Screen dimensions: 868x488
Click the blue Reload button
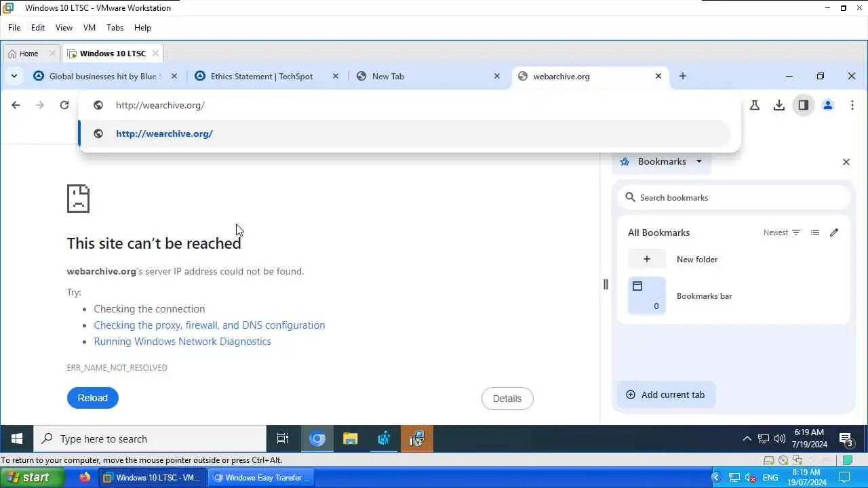coord(93,398)
